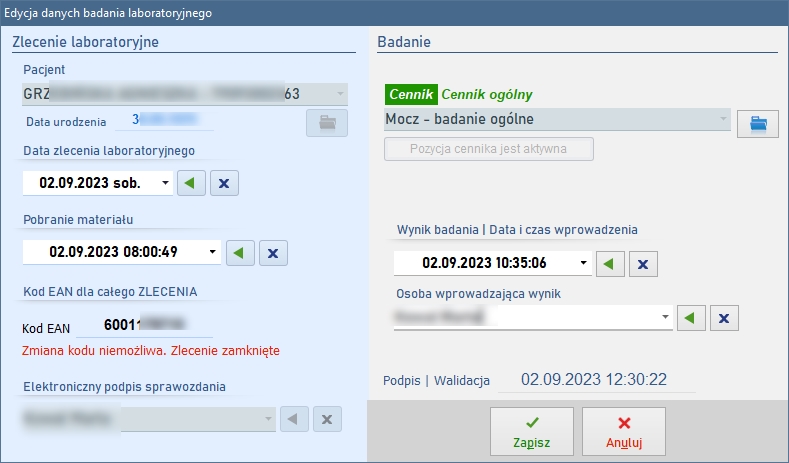Expand the Mocz - badanie ogólne dropdown
The height and width of the screenshot is (463, 789).
click(723, 120)
